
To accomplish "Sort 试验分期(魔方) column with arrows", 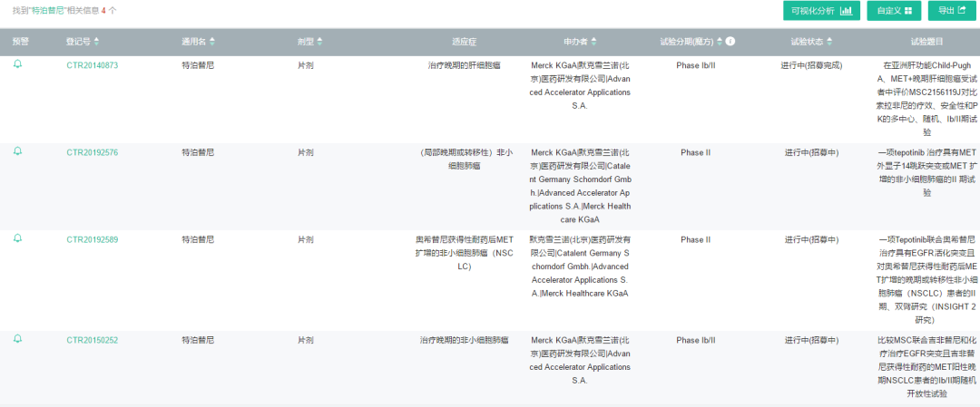I will (720, 42).
